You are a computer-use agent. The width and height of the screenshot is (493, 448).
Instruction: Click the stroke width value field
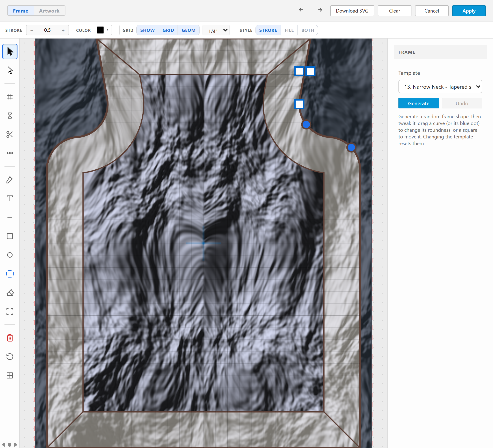pyautogui.click(x=48, y=30)
